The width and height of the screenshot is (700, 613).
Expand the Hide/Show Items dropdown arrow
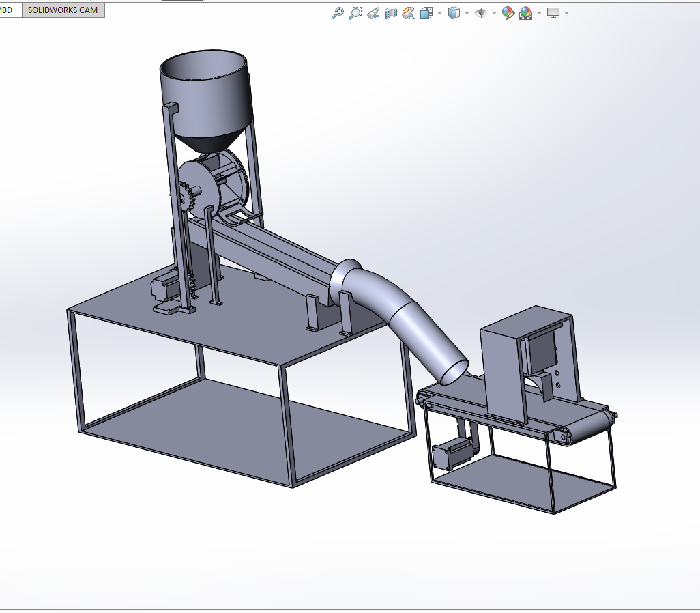pyautogui.click(x=494, y=14)
